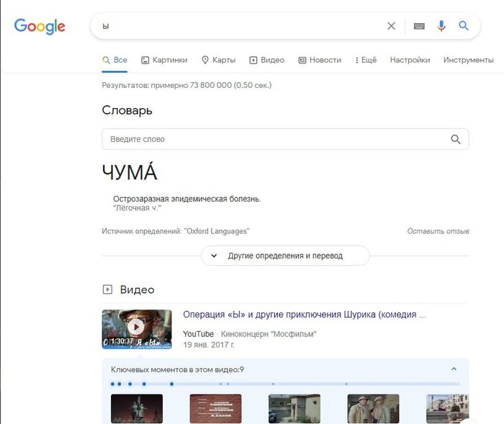
Task: Open the red brick credits key moment thumbnail
Action: (x=215, y=409)
